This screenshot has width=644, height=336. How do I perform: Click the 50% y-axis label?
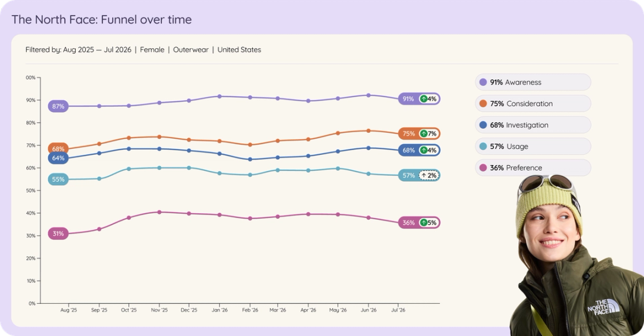pyautogui.click(x=31, y=191)
